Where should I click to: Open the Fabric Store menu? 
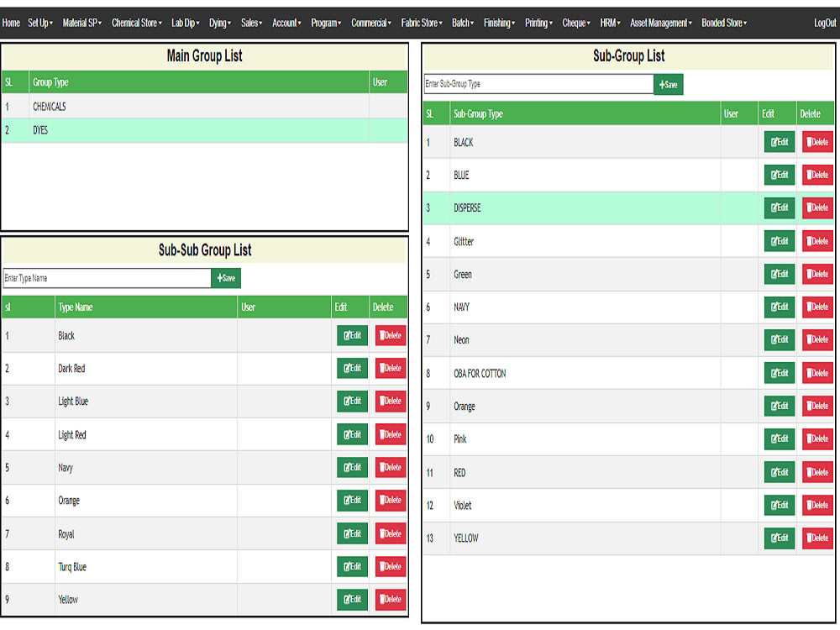click(422, 23)
